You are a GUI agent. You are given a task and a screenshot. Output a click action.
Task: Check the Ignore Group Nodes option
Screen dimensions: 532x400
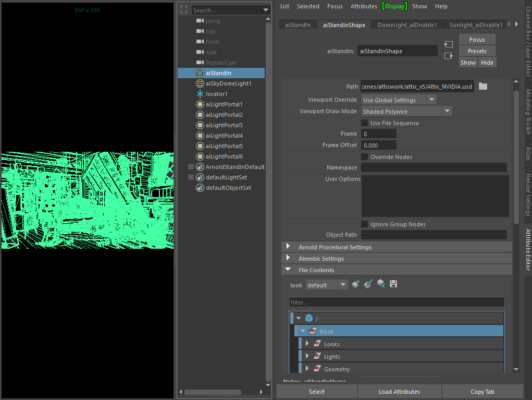365,224
